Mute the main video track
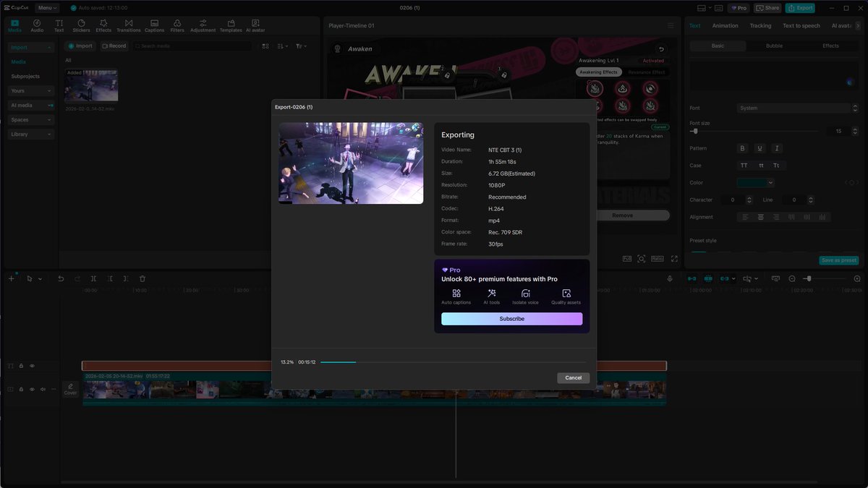This screenshot has width=868, height=488. click(43, 389)
